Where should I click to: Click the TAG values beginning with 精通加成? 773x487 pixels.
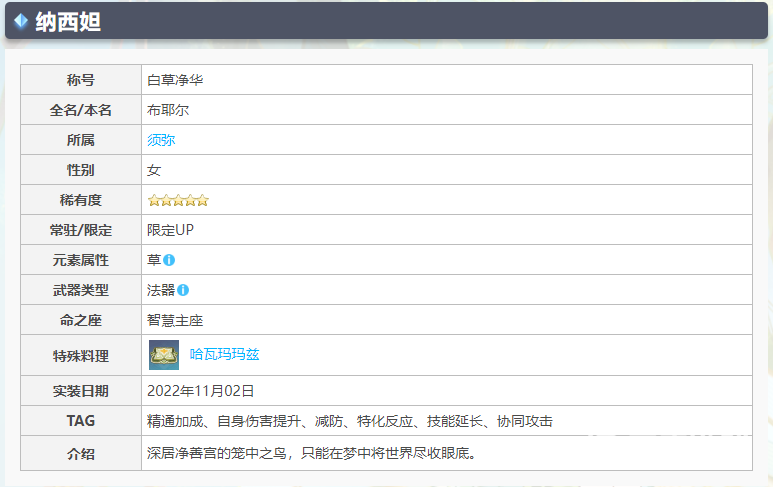click(x=350, y=421)
